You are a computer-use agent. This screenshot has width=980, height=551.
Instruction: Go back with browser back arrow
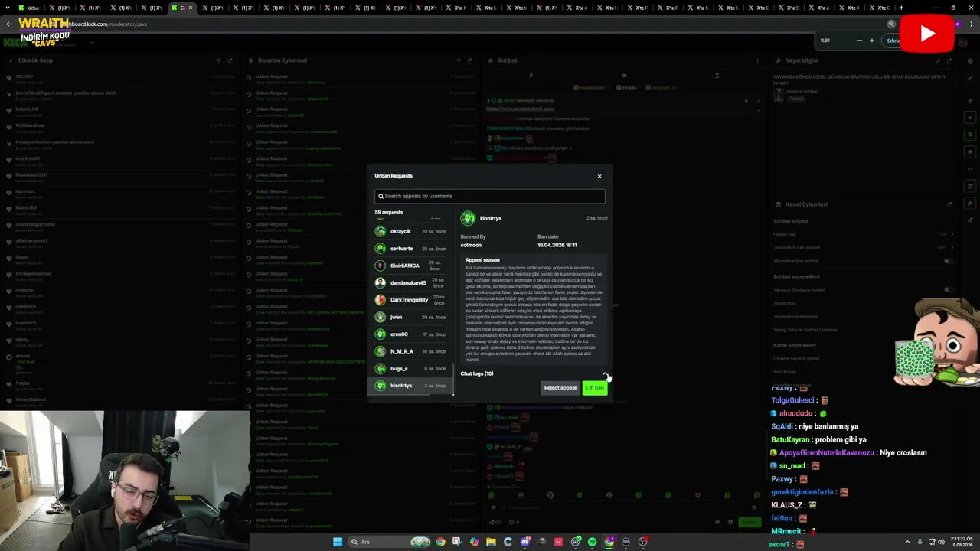click(x=8, y=24)
